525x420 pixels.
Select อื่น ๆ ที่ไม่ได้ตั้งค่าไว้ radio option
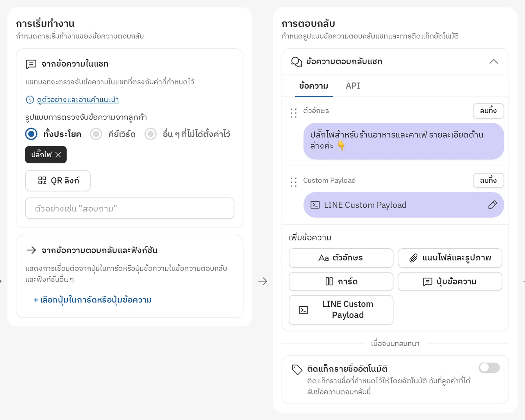(150, 134)
